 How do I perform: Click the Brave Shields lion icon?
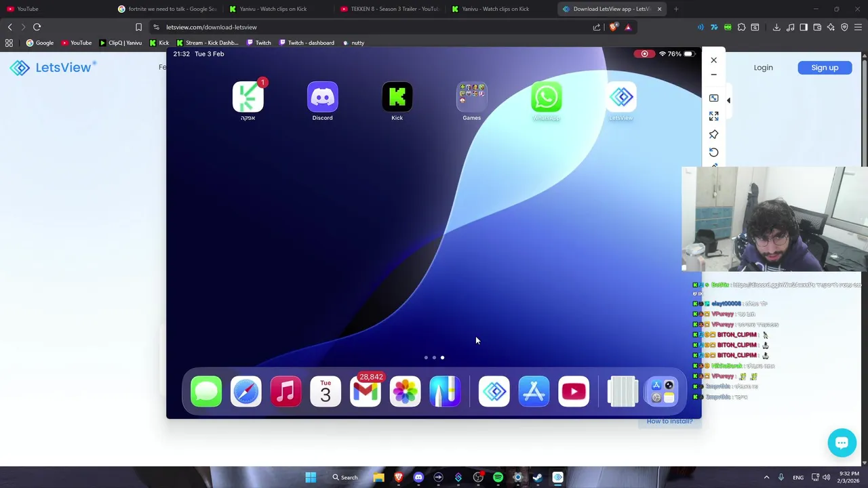(x=614, y=27)
